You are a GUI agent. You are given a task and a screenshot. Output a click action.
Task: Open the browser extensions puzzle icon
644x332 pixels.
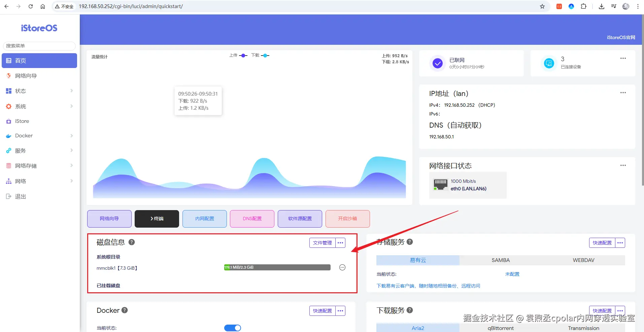[583, 6]
